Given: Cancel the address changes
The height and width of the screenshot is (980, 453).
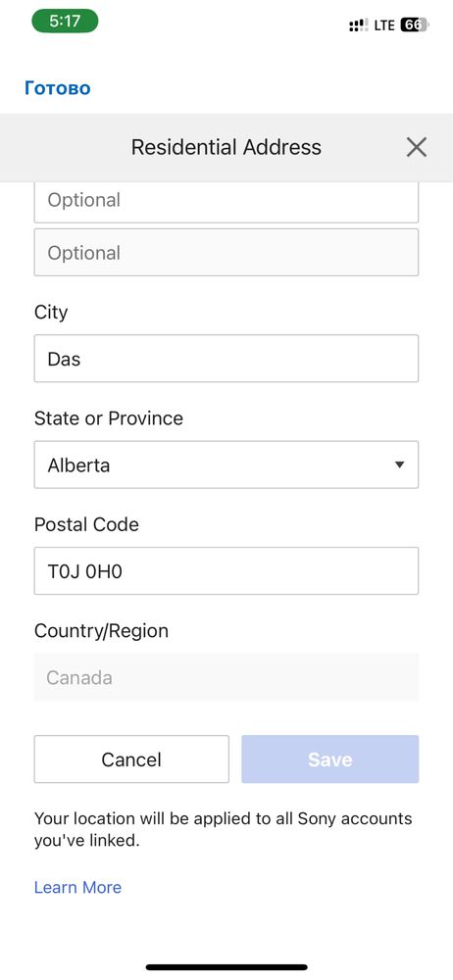Looking at the screenshot, I should (x=131, y=759).
